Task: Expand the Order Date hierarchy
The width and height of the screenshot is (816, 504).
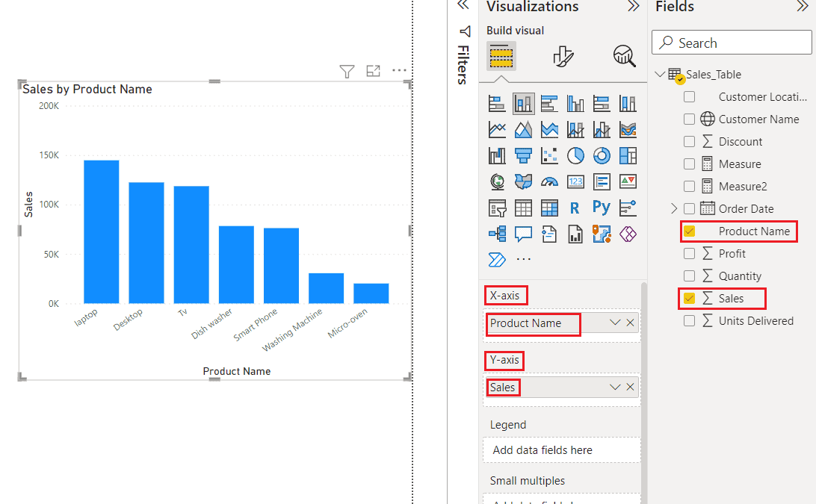Action: coord(674,208)
